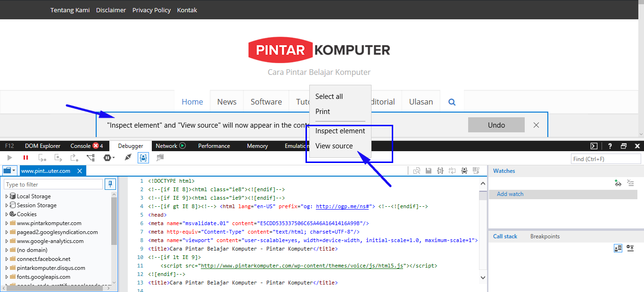Screen dimensions: 644x292
Task: Open the DOM Explorer tab
Action: click(x=42, y=146)
